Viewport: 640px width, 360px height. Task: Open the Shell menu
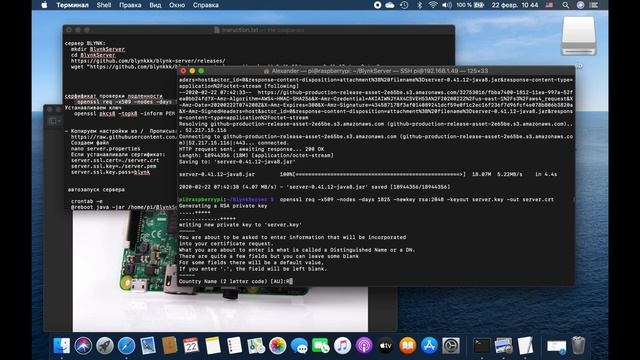click(x=104, y=5)
